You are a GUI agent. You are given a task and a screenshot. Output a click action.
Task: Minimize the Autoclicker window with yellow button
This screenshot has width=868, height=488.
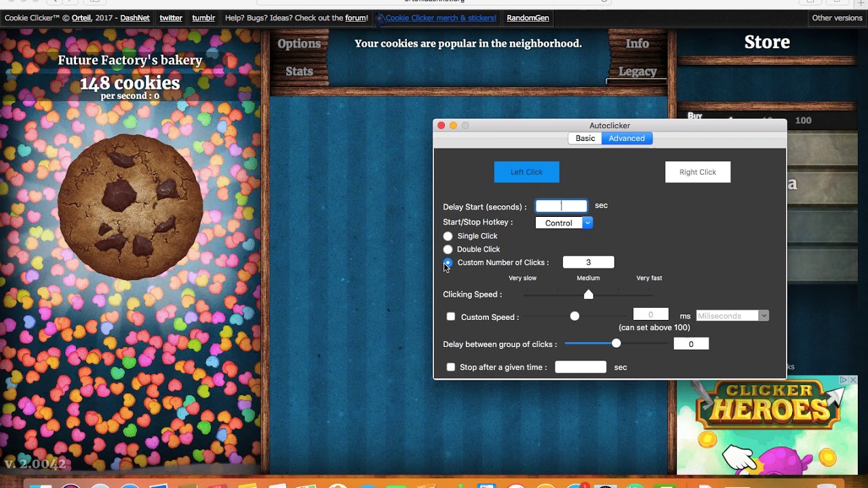pos(454,125)
